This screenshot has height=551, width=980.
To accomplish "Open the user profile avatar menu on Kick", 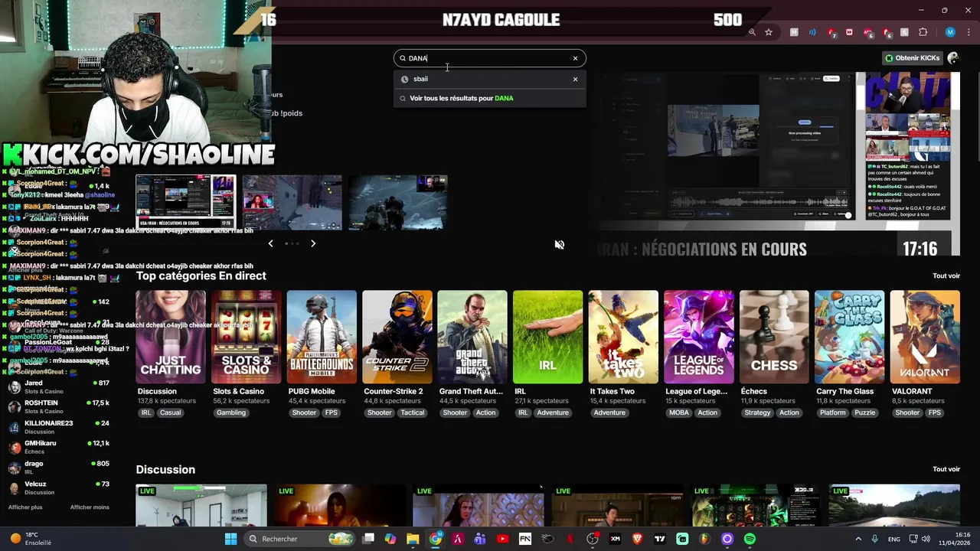I will (953, 58).
